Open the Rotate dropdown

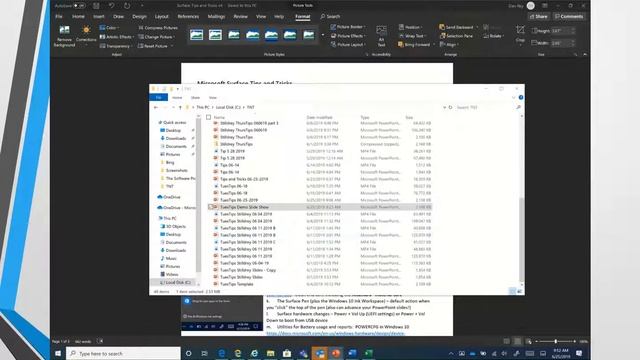(x=493, y=36)
